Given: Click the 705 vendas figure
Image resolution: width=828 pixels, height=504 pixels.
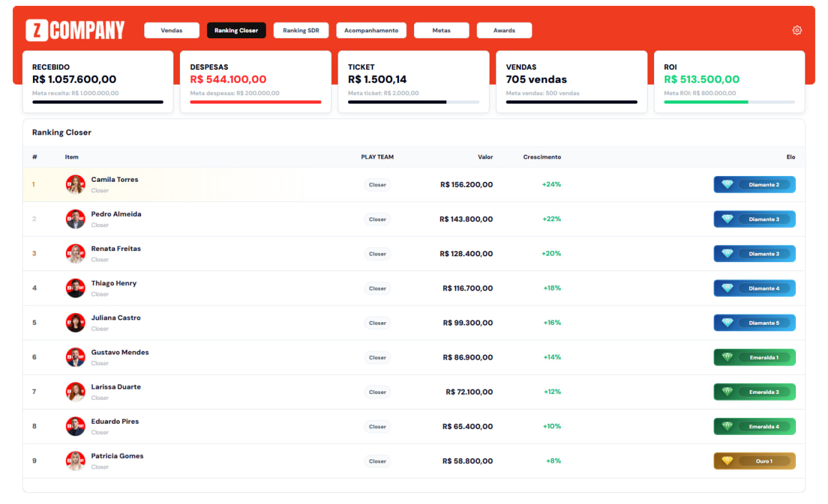Looking at the screenshot, I should (x=536, y=80).
